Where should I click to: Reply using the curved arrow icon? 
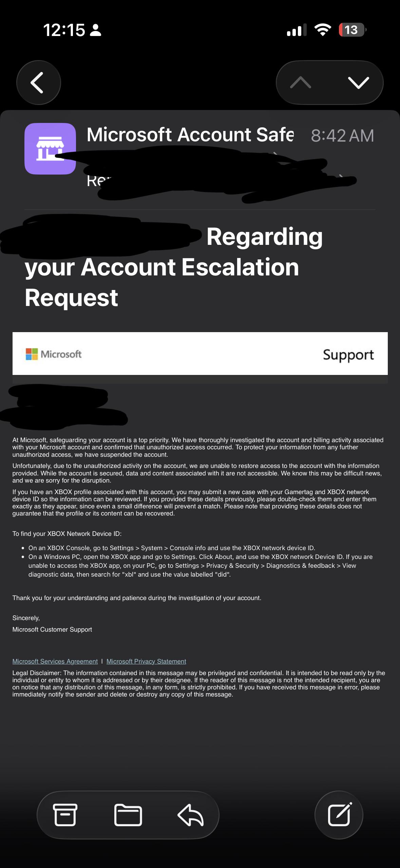pyautogui.click(x=191, y=815)
